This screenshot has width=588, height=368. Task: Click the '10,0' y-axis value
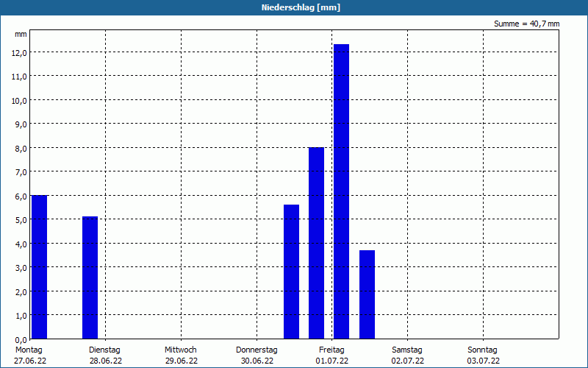(x=19, y=101)
